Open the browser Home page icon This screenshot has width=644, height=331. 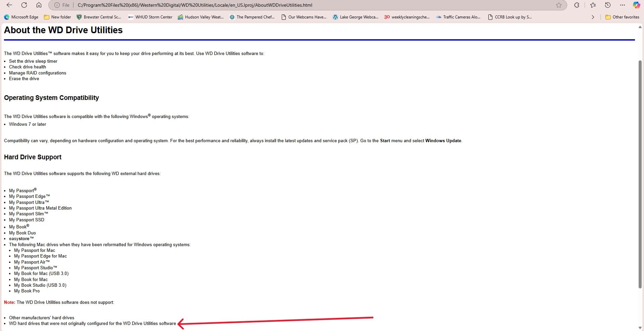point(39,5)
